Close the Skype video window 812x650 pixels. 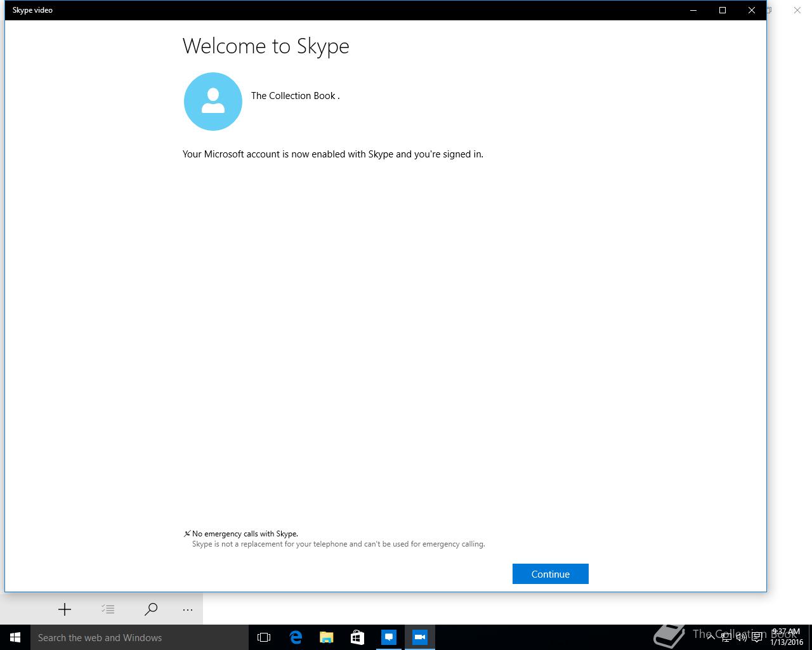tap(752, 10)
